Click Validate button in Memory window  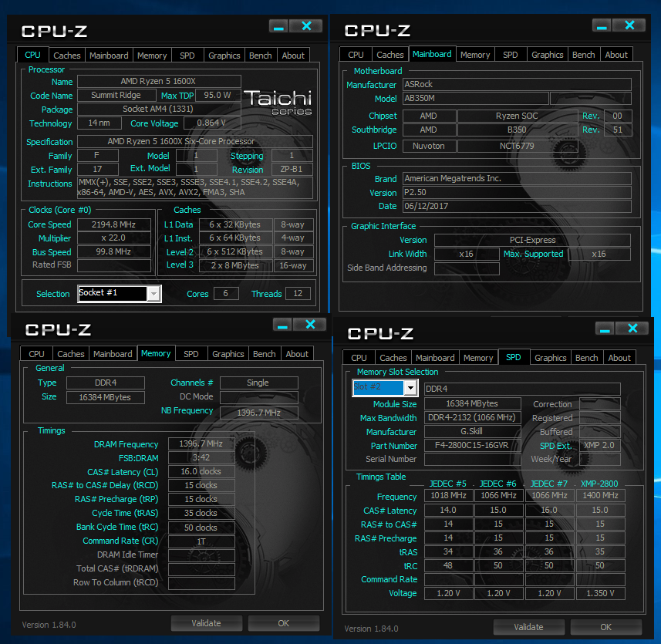(x=206, y=623)
